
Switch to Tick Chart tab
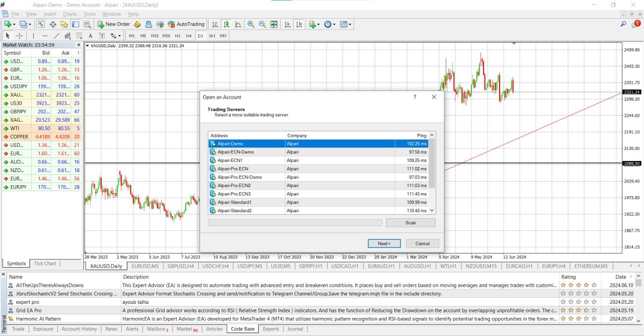pos(45,264)
